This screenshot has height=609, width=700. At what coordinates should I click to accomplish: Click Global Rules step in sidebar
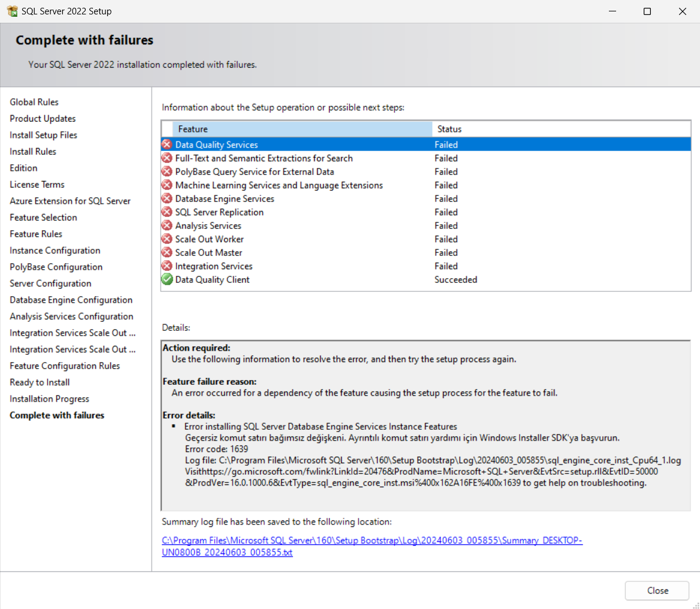34,102
